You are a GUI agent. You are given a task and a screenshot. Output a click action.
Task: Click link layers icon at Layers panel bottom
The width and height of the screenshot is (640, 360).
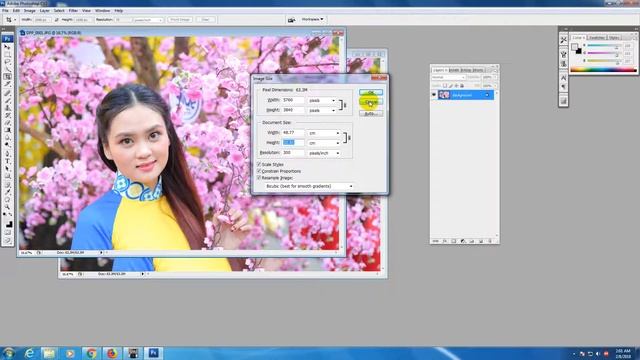[436, 241]
